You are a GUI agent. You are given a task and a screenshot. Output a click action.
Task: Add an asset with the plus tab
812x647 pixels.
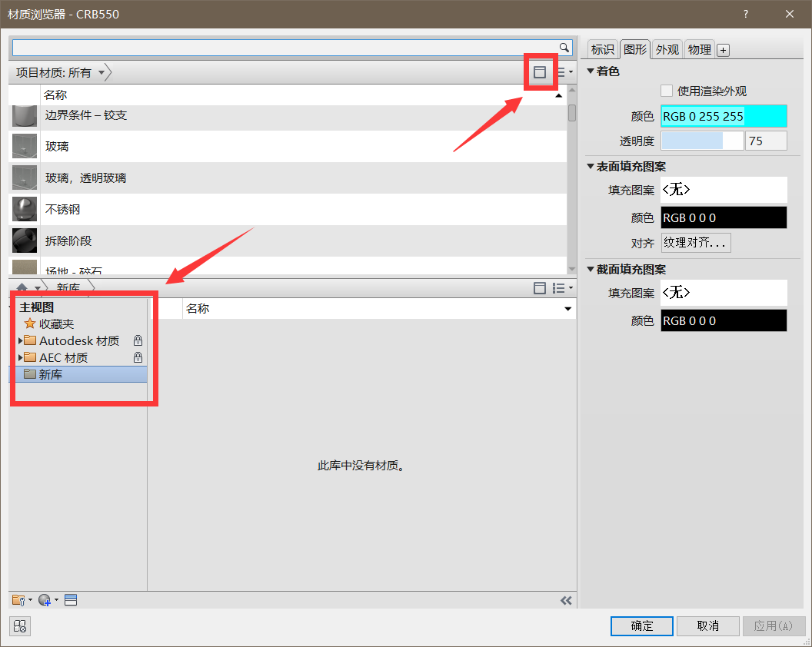tap(724, 50)
